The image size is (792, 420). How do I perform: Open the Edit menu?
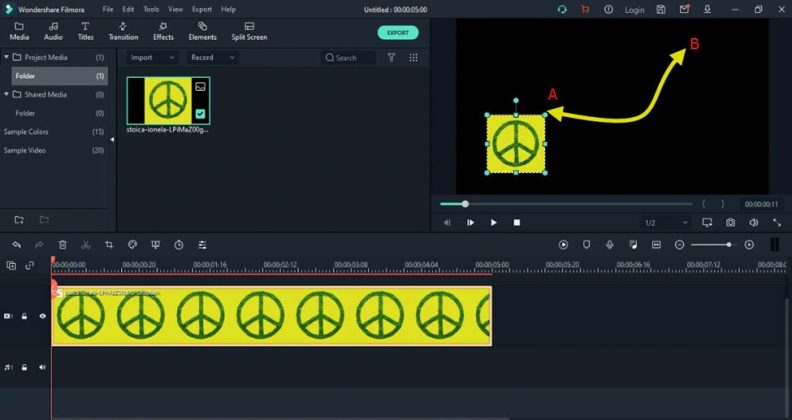coord(128,9)
